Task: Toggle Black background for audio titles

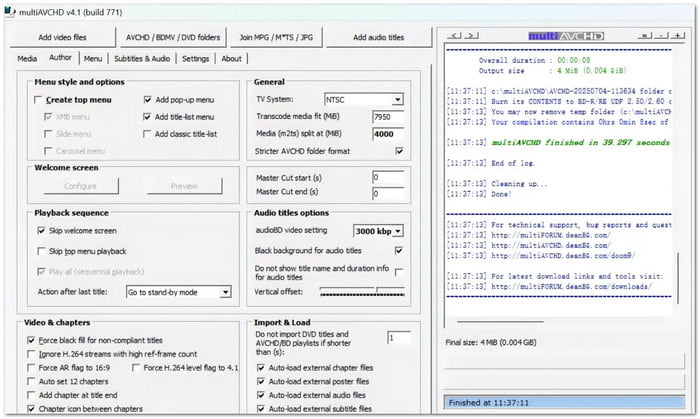Action: coord(399,250)
